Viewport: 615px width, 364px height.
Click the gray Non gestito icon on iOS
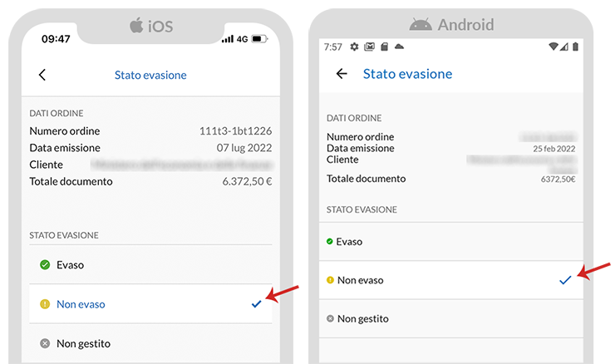tap(45, 343)
